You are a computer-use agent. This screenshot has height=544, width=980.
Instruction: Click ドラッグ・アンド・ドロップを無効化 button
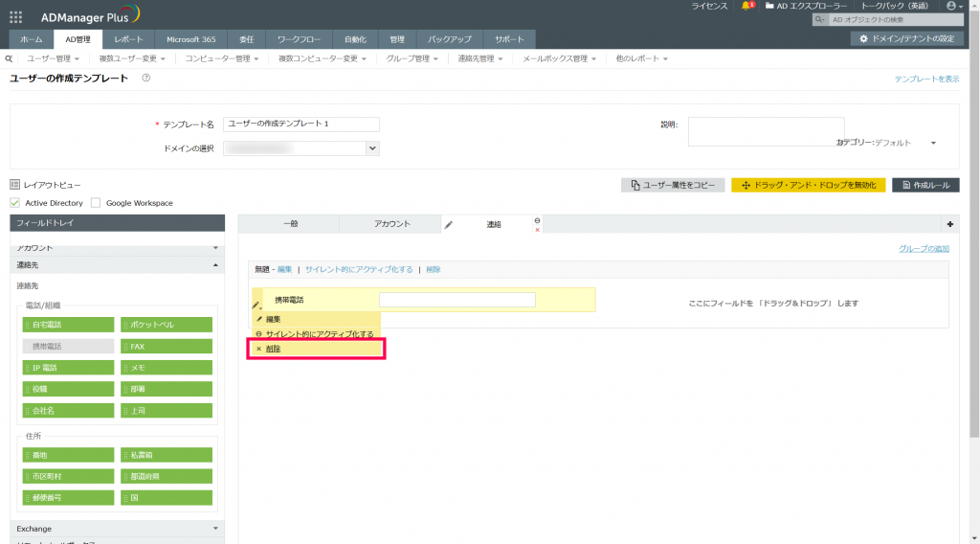808,185
